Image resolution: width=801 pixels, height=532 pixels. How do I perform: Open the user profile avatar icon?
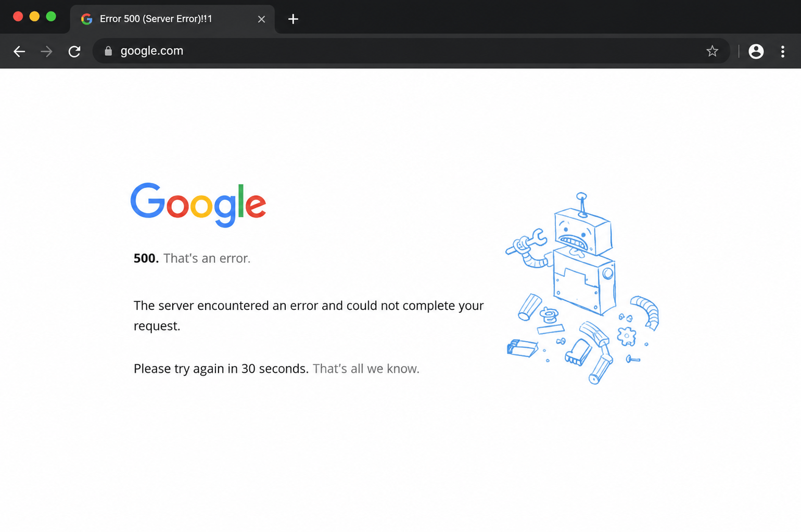[x=756, y=51]
